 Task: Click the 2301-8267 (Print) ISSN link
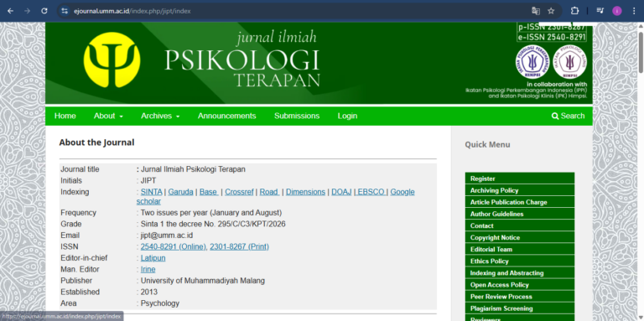(240, 246)
